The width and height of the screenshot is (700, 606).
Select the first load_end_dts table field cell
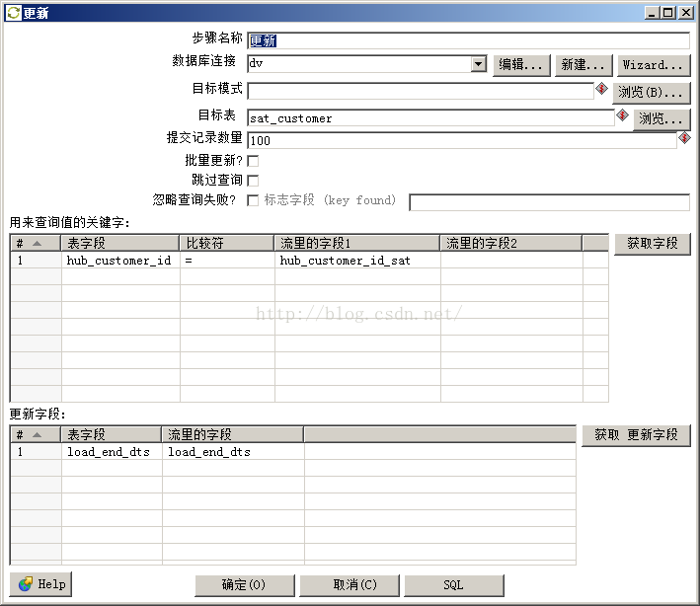click(x=112, y=452)
